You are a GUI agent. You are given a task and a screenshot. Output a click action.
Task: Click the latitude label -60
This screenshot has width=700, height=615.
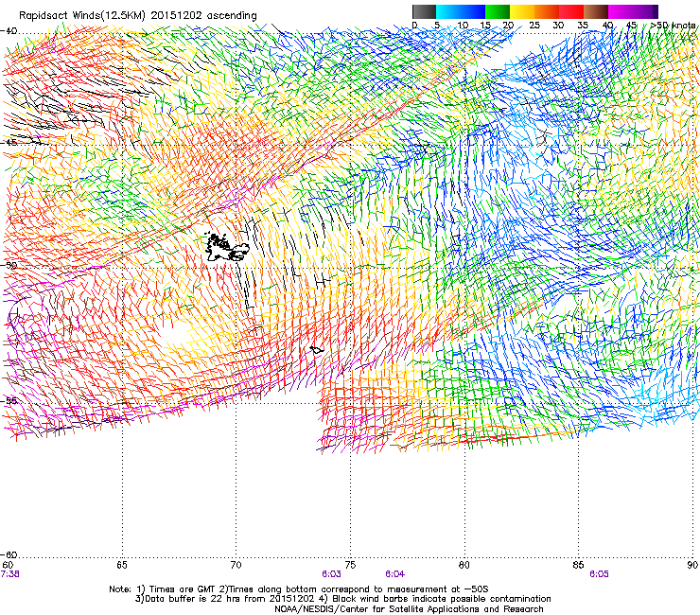[9, 554]
